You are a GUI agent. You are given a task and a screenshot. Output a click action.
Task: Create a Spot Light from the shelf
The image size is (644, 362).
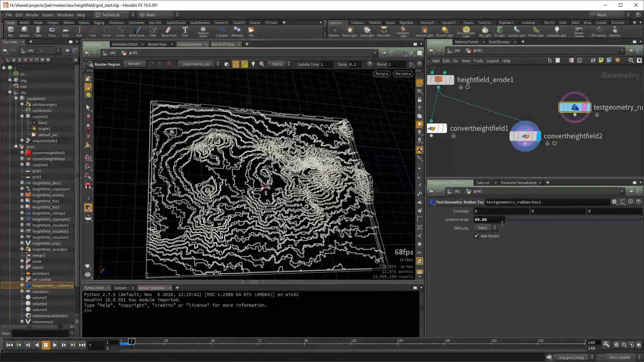pos(367,32)
